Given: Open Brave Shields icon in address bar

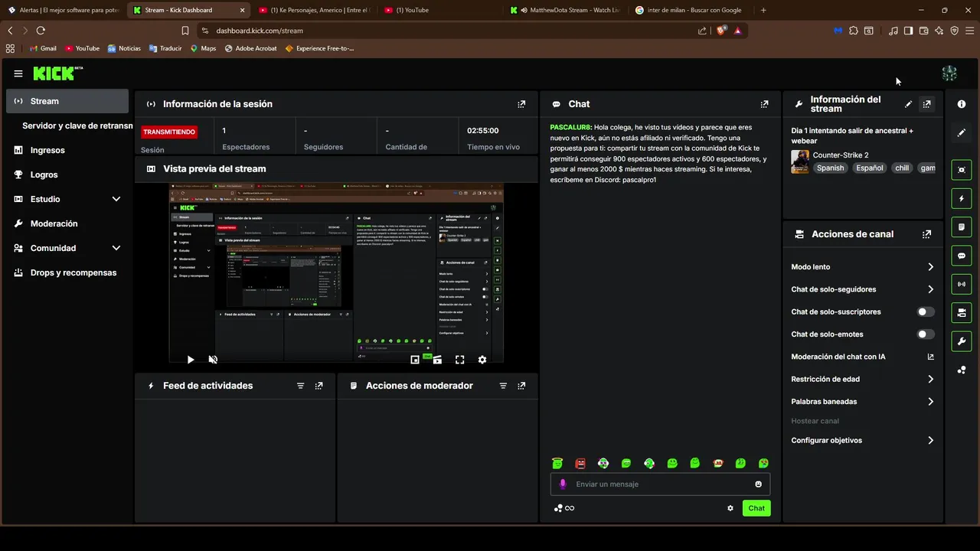Looking at the screenshot, I should click(721, 31).
